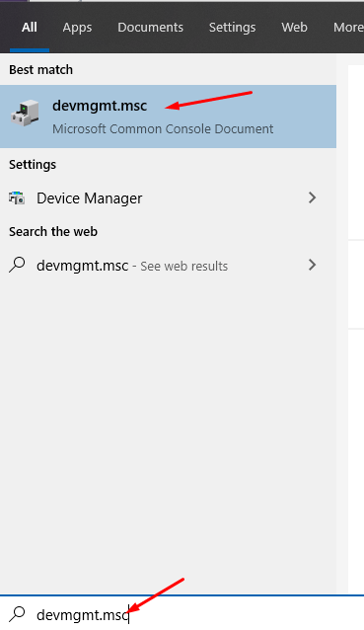Open devmgmt.msc web search result
The height and width of the screenshot is (630, 364).
(168, 266)
